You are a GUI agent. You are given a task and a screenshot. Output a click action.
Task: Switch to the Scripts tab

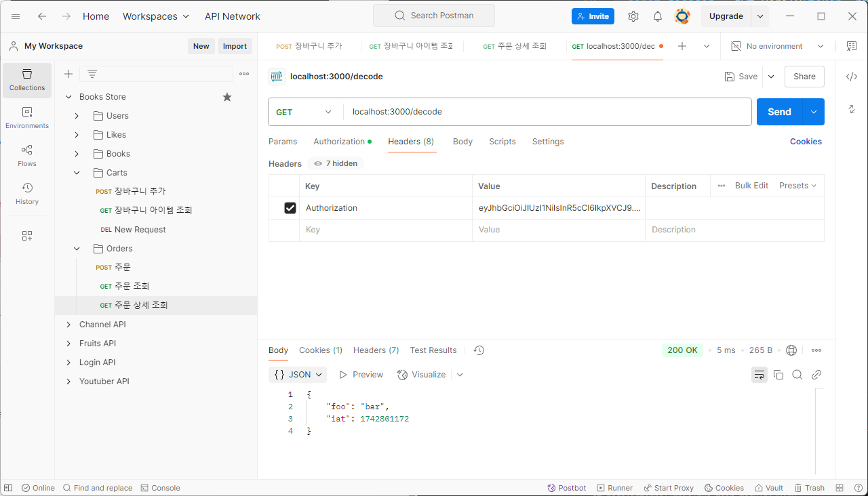pos(502,142)
